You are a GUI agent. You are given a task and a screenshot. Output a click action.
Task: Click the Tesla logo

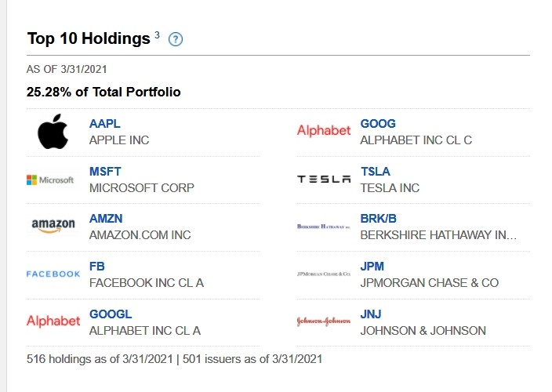click(324, 179)
